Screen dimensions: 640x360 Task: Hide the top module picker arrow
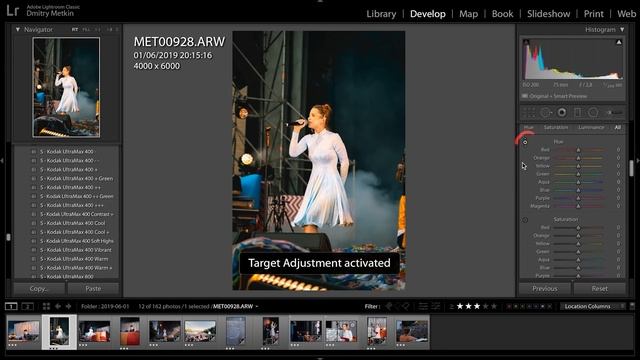point(320,1)
